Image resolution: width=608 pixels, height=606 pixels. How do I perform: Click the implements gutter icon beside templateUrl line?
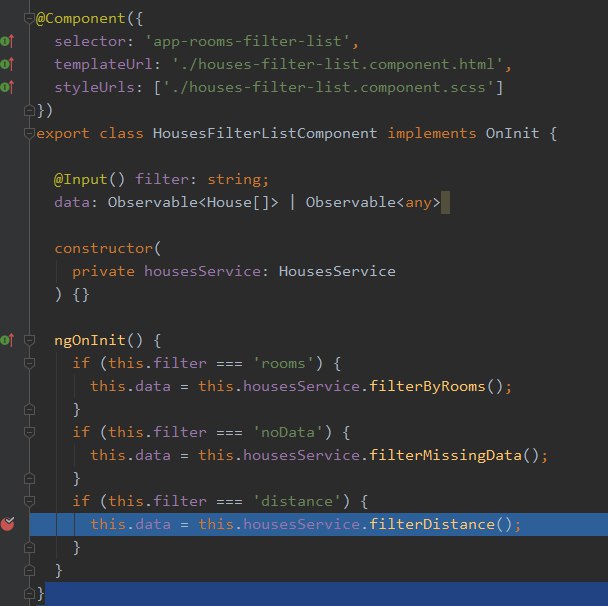click(7, 64)
